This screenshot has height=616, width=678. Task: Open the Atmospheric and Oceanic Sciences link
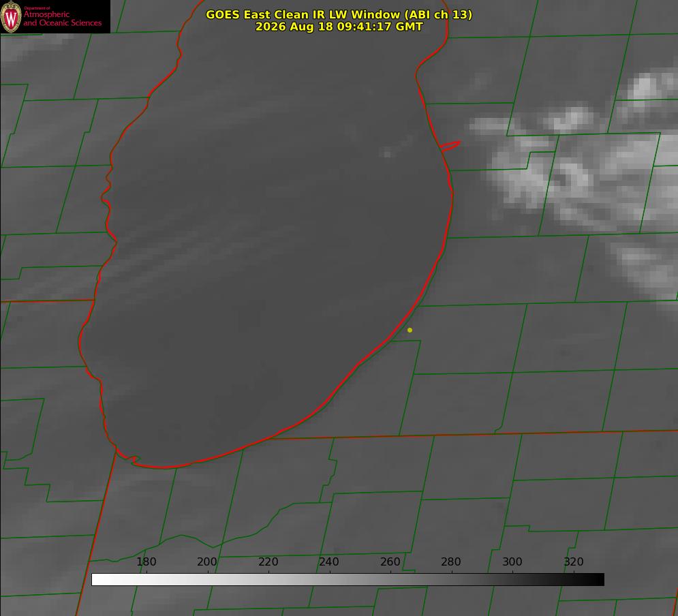click(62, 18)
